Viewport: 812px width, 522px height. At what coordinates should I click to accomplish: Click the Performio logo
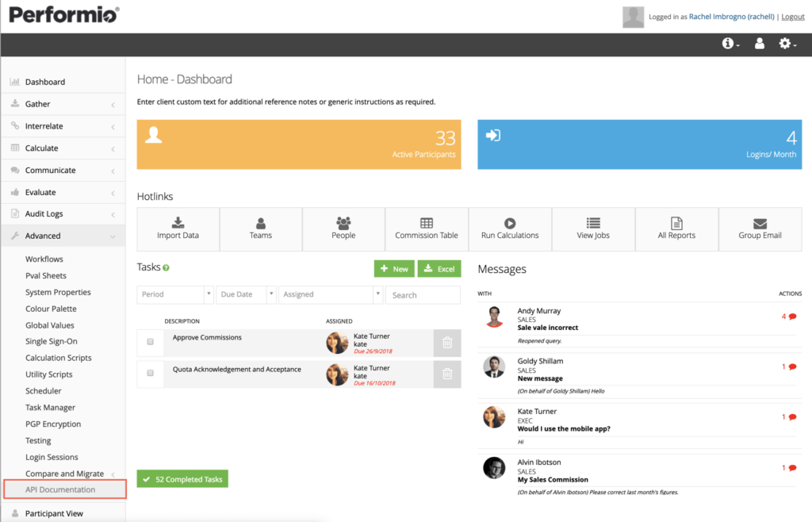click(64, 14)
